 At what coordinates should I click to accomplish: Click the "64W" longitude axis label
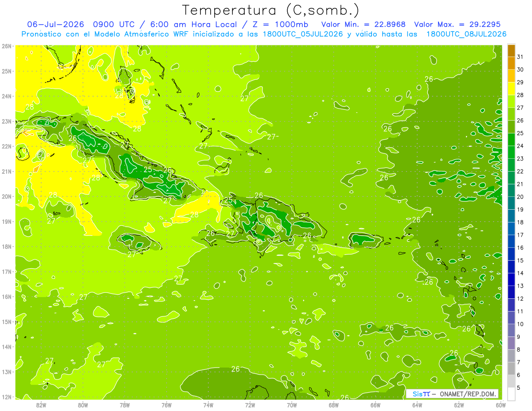(x=417, y=405)
